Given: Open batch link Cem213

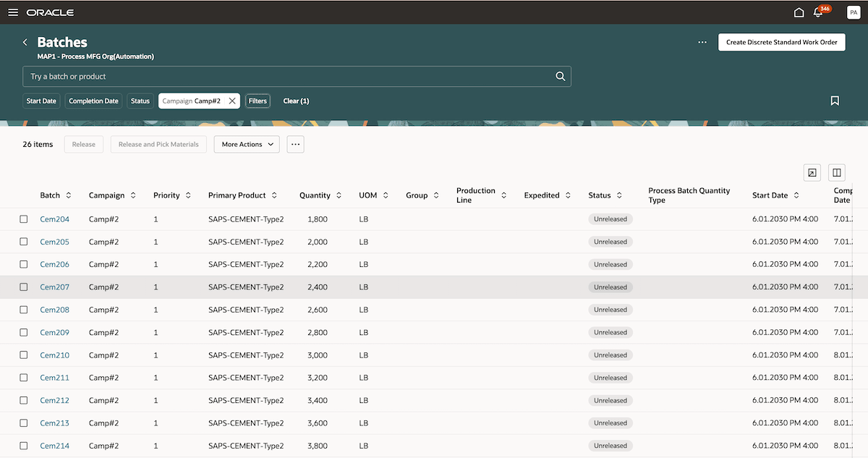Looking at the screenshot, I should point(54,423).
